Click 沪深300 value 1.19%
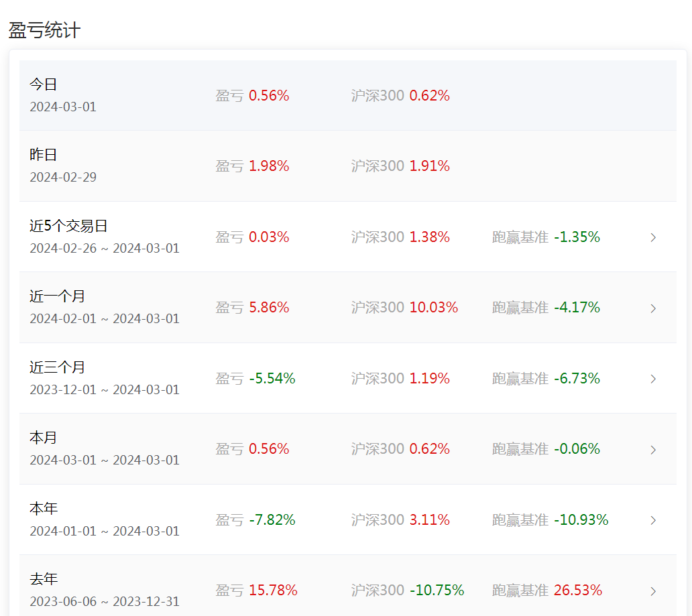 (x=429, y=378)
